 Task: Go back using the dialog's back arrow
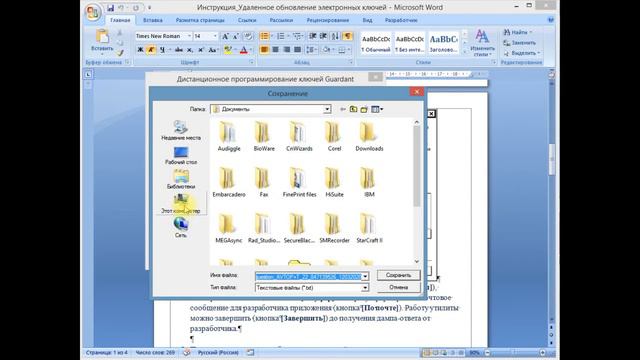[343, 109]
